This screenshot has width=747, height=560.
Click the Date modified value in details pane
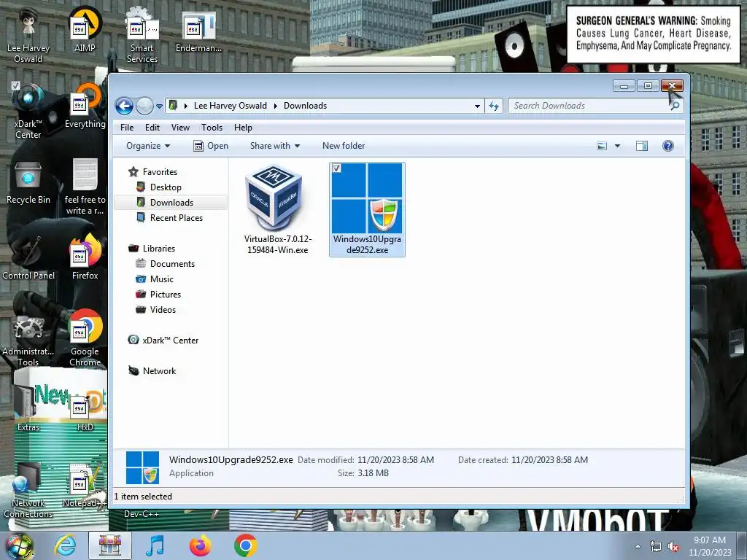pyautogui.click(x=396, y=460)
